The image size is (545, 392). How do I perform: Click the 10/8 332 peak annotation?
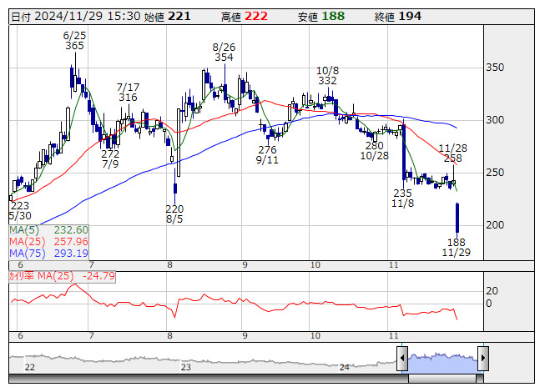tap(327, 76)
